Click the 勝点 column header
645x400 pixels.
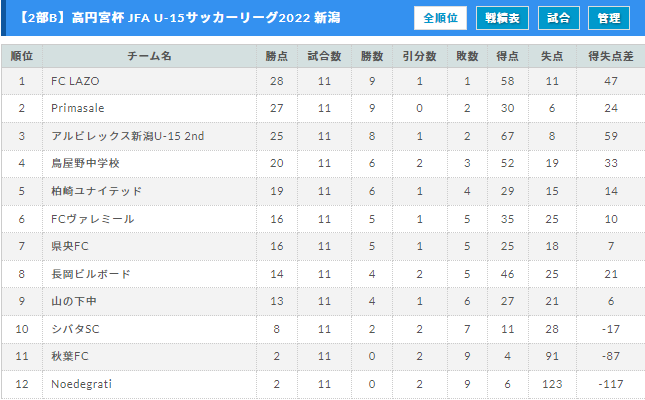(x=277, y=56)
